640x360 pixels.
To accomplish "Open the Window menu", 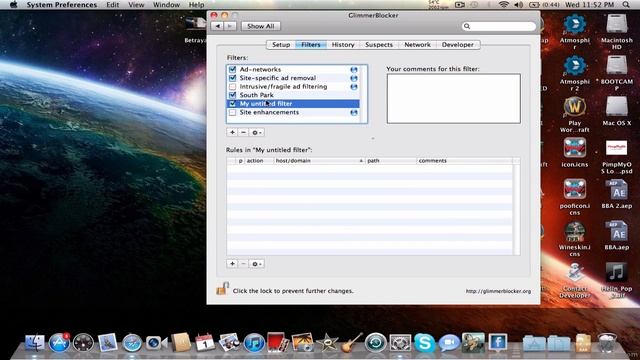I will click(x=166, y=5).
